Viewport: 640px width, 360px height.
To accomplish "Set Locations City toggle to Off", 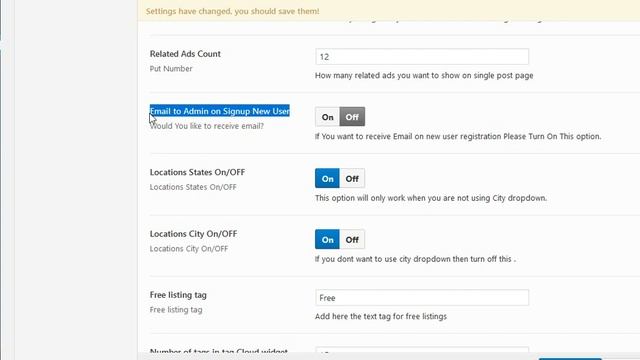I will click(x=352, y=240).
